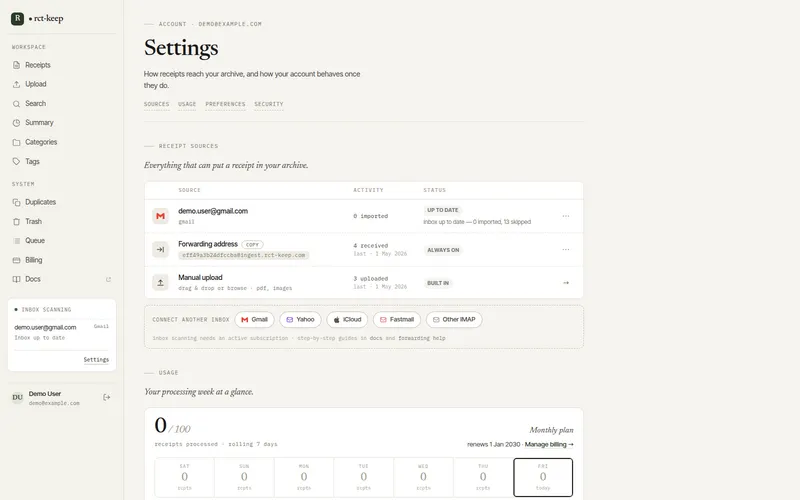The width and height of the screenshot is (800, 500).
Task: Open the Trash sidebar icon
Action: 16,221
